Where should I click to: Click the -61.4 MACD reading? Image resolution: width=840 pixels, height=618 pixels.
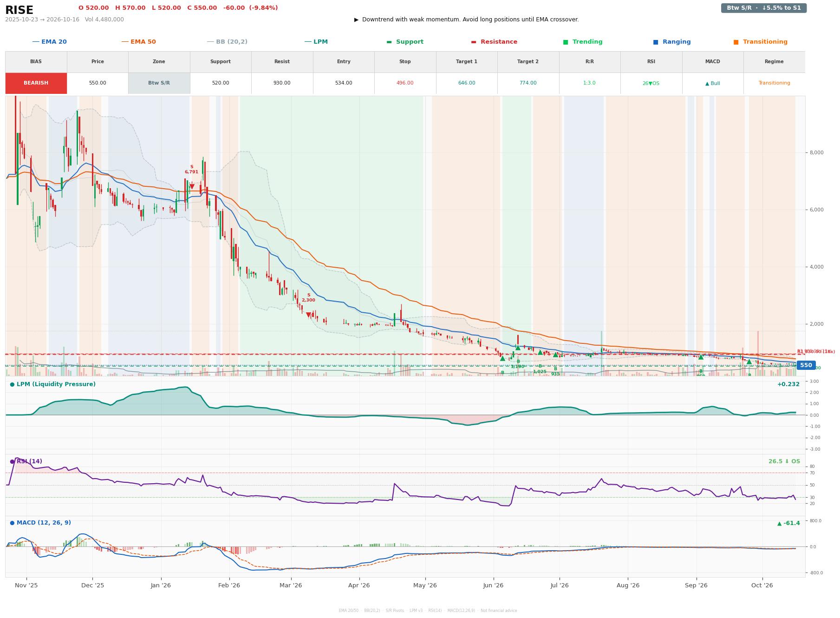pyautogui.click(x=789, y=523)
